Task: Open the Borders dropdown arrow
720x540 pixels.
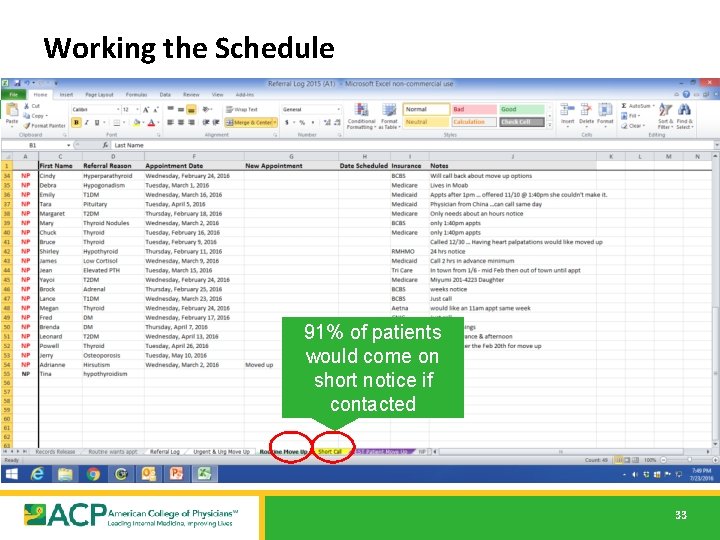Action: click(x=124, y=123)
